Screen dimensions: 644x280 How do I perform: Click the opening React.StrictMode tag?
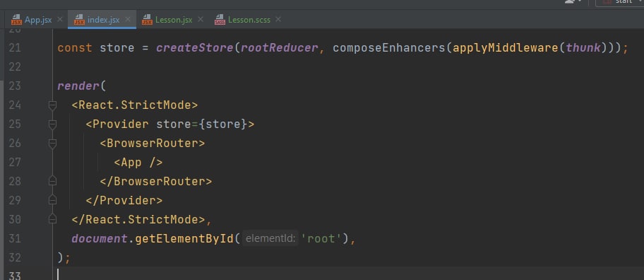click(x=135, y=105)
